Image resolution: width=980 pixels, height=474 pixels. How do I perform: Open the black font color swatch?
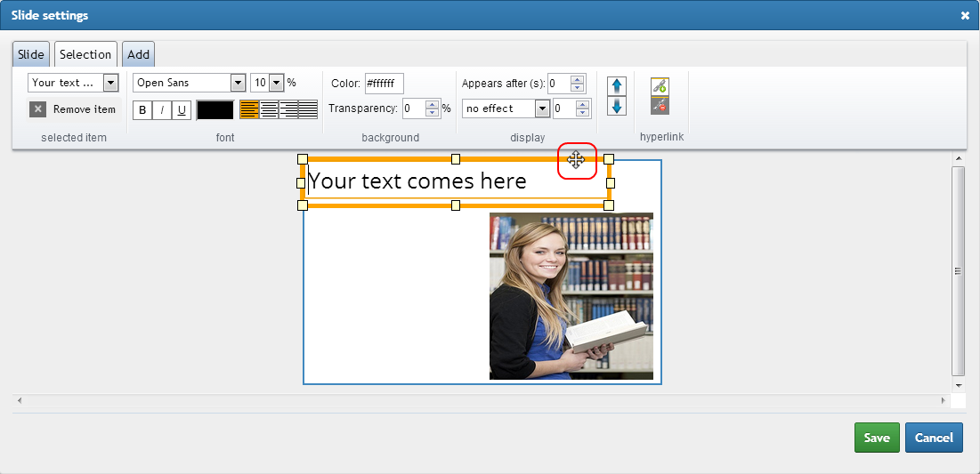(215, 110)
